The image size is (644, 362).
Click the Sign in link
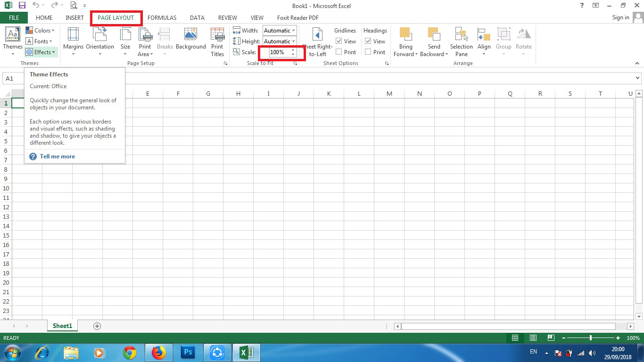pyautogui.click(x=620, y=17)
